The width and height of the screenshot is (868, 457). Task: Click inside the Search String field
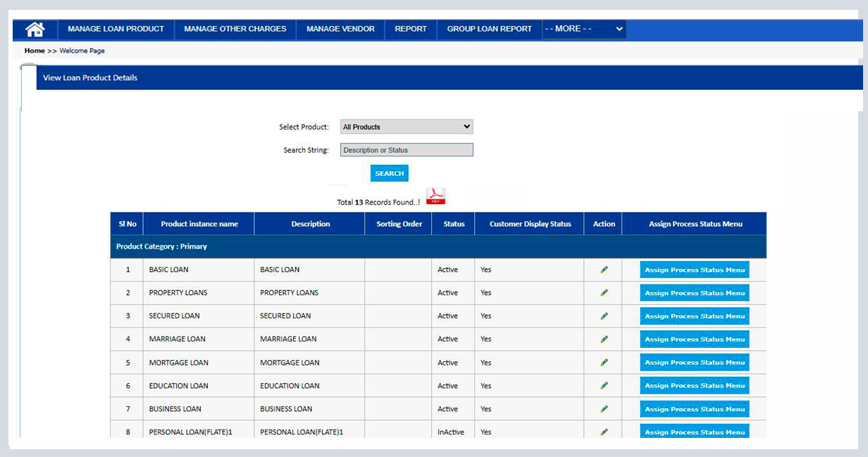pyautogui.click(x=407, y=149)
